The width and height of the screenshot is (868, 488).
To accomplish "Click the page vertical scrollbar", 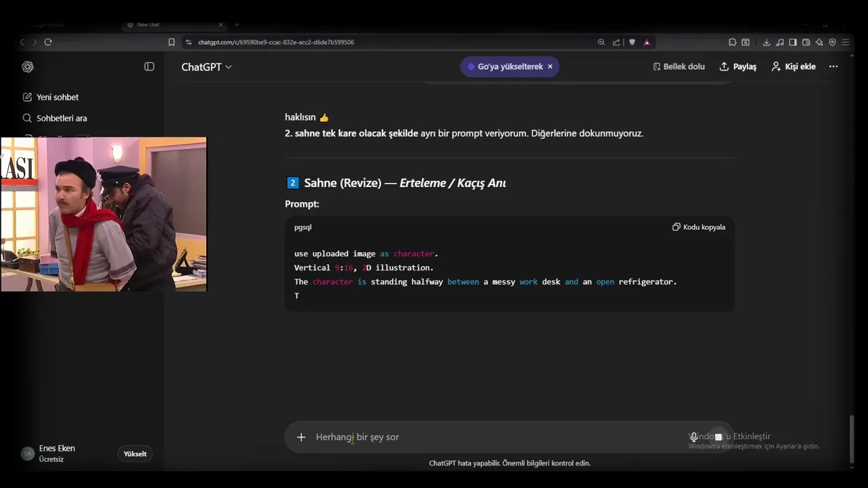I will 852,441.
